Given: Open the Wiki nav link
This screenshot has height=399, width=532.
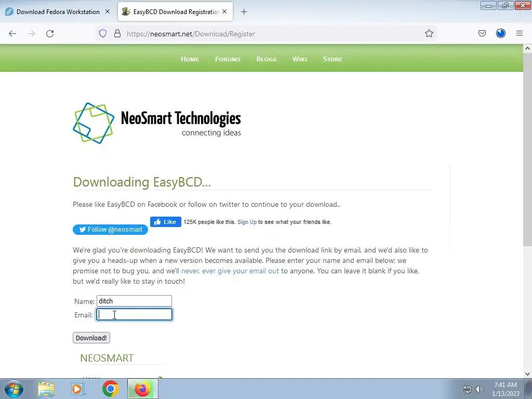Looking at the screenshot, I should click(x=300, y=59).
